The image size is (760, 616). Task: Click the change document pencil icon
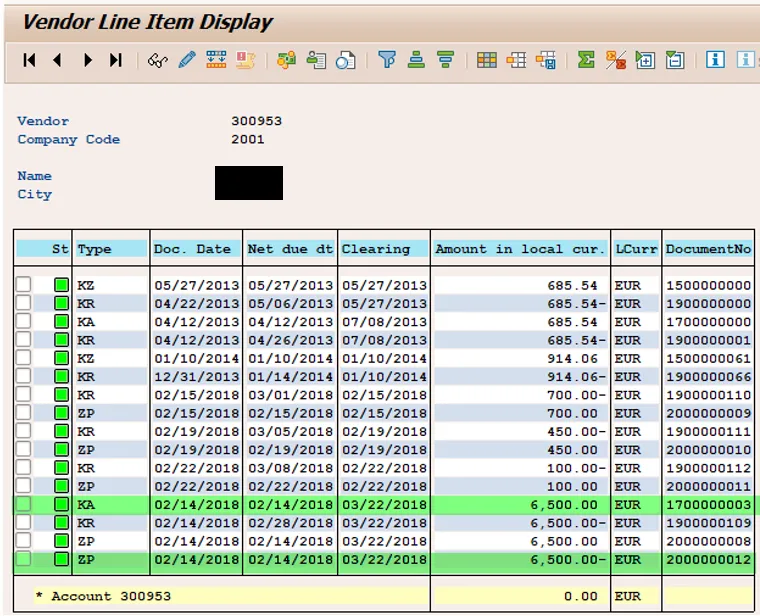[x=186, y=60]
